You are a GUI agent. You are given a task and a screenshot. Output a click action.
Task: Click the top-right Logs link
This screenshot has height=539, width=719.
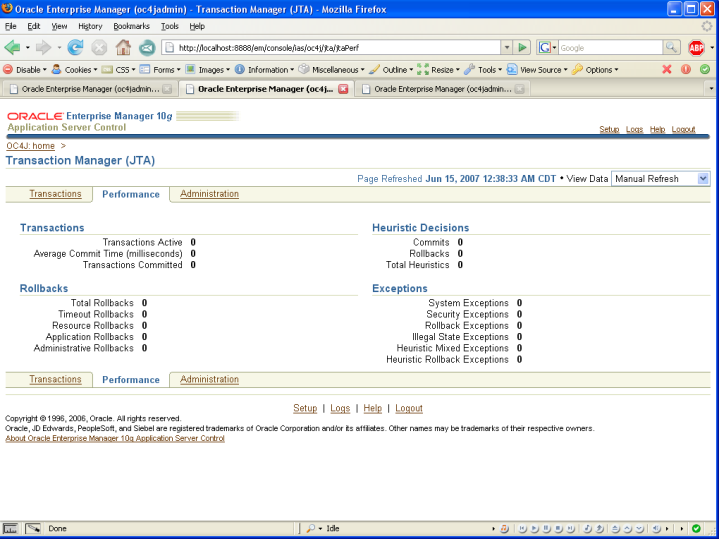point(634,129)
